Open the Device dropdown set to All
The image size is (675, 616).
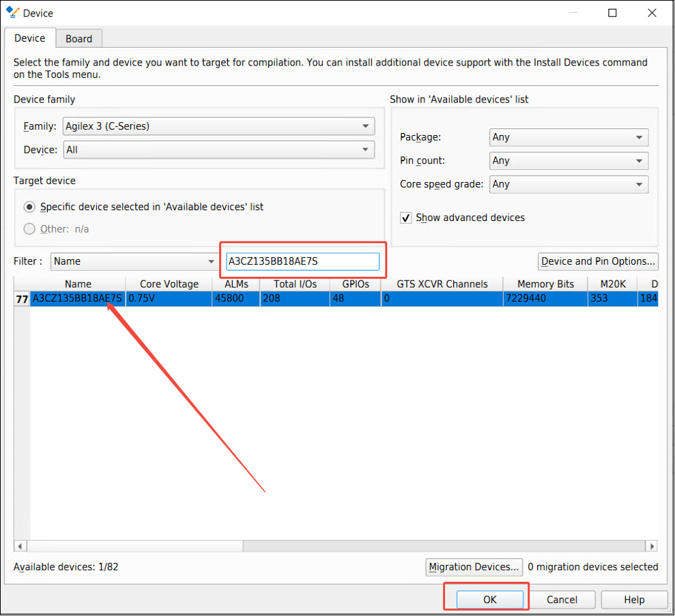[218, 149]
